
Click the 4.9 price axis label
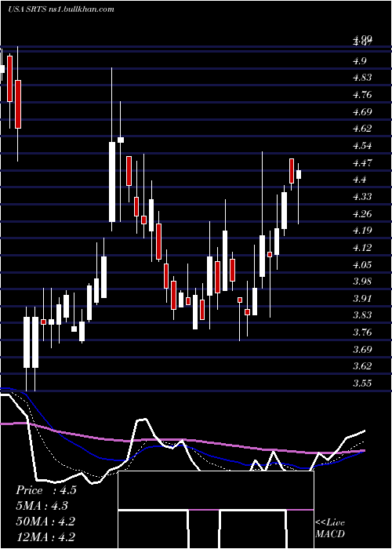(359, 61)
